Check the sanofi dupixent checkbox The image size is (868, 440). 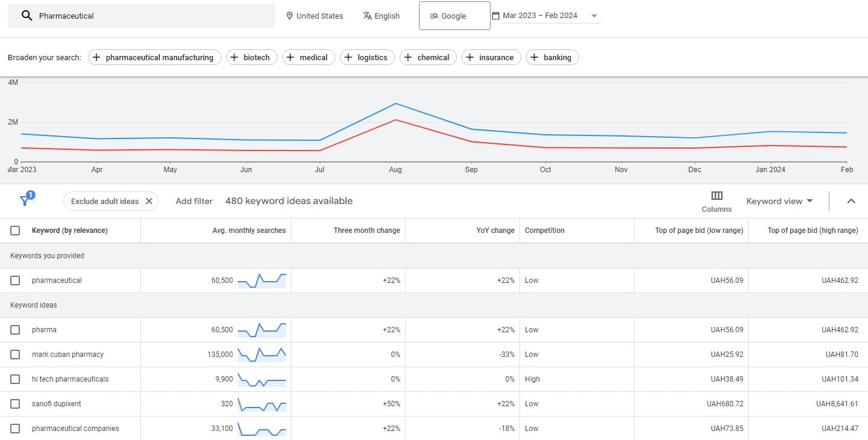pyautogui.click(x=15, y=404)
